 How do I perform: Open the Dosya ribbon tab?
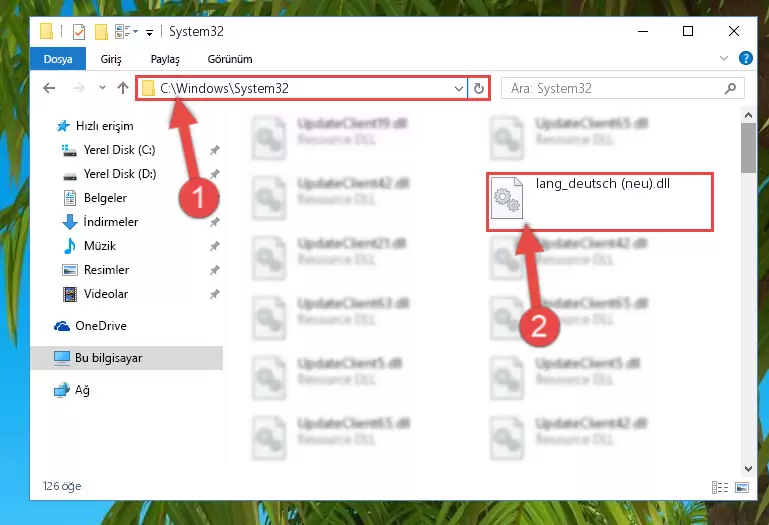58,59
